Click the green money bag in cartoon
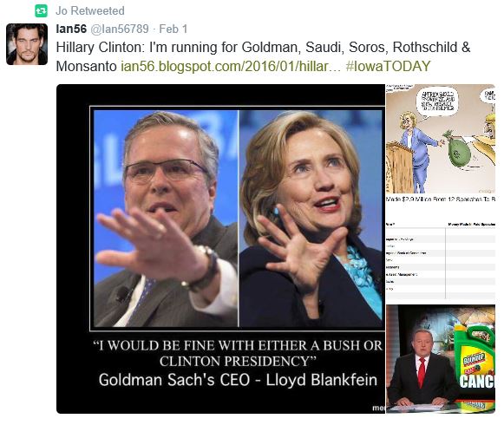504x425 pixels. 458,150
